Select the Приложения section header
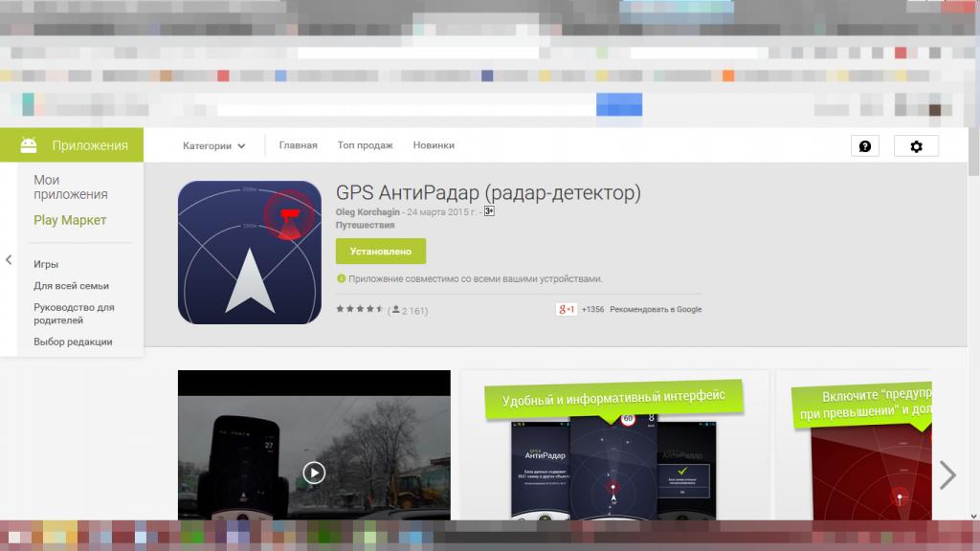Screen dimensions: 980x551 (72, 145)
